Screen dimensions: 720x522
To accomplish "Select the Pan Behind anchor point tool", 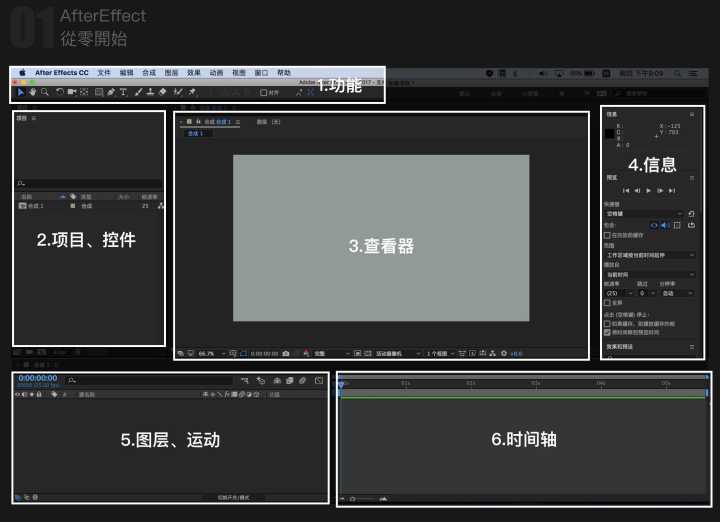I will [x=84, y=92].
